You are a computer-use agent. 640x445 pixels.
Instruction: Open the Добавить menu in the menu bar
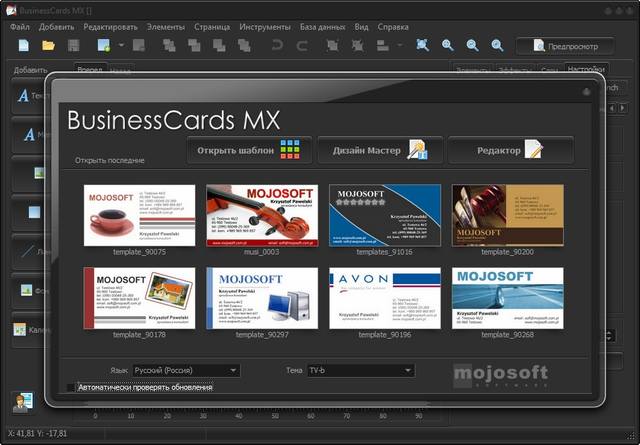56,27
